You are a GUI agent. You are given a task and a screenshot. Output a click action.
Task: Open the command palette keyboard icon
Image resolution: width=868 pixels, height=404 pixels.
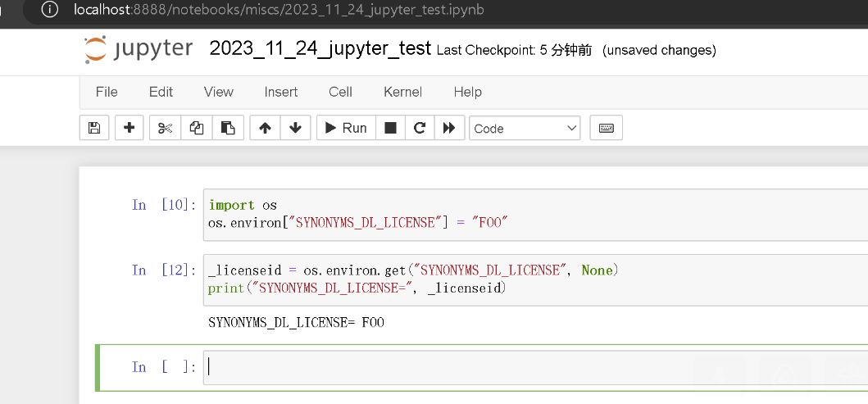(x=607, y=129)
